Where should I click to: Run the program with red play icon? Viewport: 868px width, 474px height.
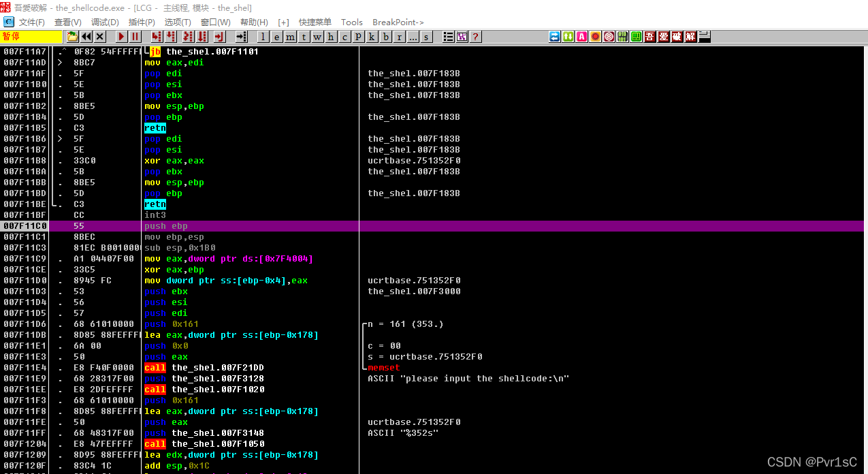[x=121, y=37]
